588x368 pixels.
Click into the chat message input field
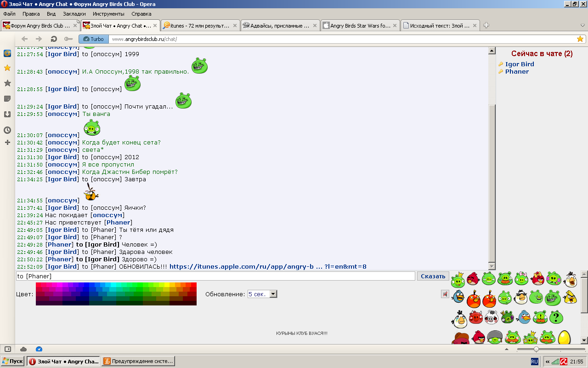215,276
